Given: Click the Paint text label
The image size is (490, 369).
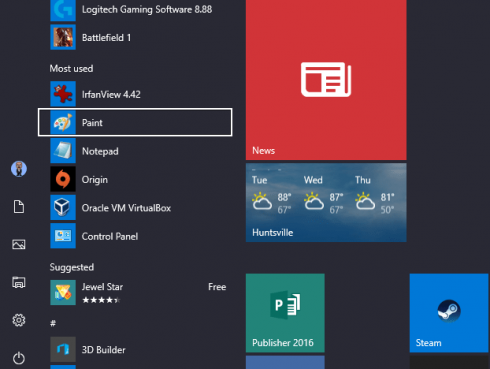Looking at the screenshot, I should tap(92, 123).
